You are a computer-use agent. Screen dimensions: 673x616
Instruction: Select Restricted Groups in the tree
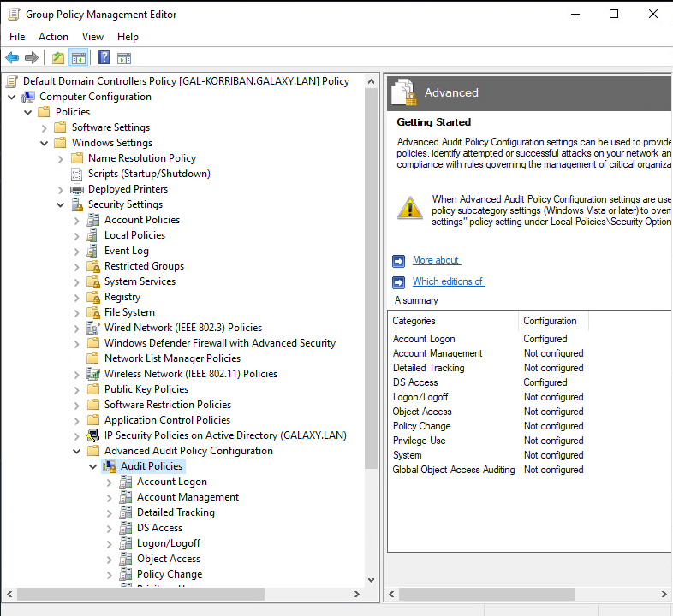click(144, 266)
